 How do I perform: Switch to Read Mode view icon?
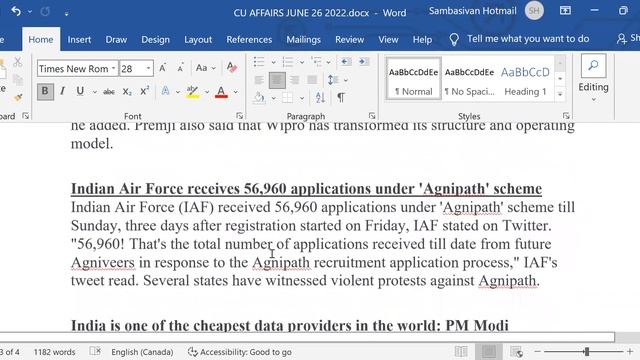(461, 351)
